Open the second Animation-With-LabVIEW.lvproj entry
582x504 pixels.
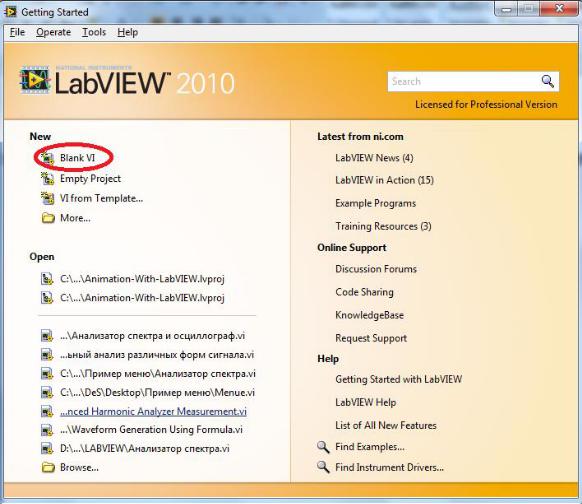(142, 298)
